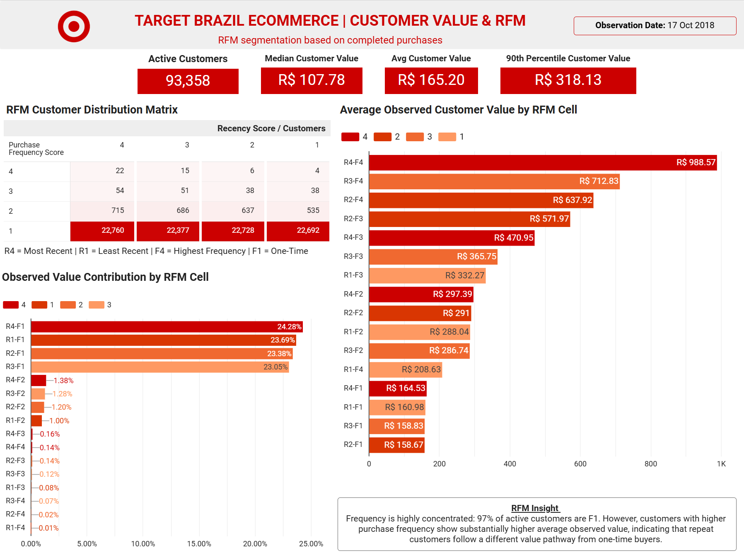Click the R2-F1 bar showing R$ 158.67

pos(397,445)
